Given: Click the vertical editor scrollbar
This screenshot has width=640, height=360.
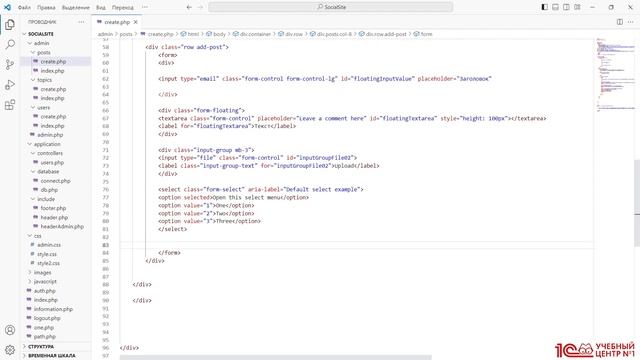Looking at the screenshot, I should click(x=637, y=203).
